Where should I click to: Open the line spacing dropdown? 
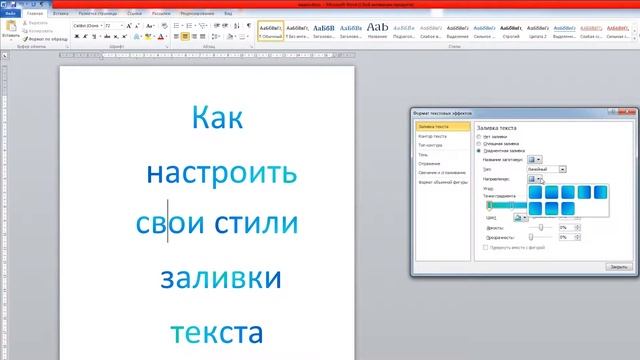coord(216,37)
